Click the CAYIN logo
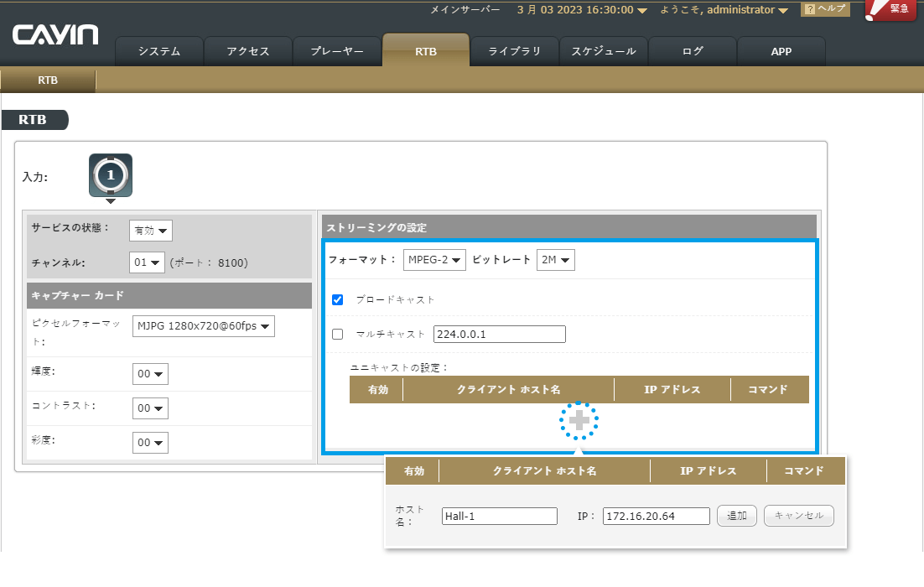 coord(55,35)
